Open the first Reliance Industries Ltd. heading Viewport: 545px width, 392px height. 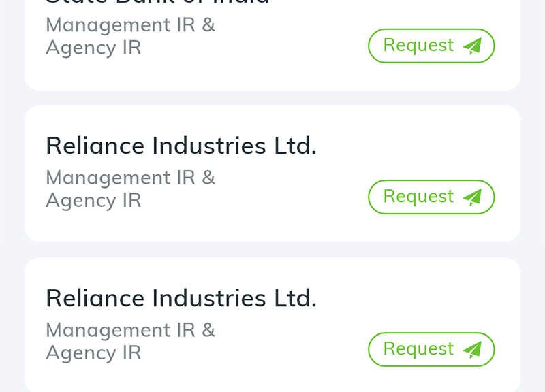[181, 146]
